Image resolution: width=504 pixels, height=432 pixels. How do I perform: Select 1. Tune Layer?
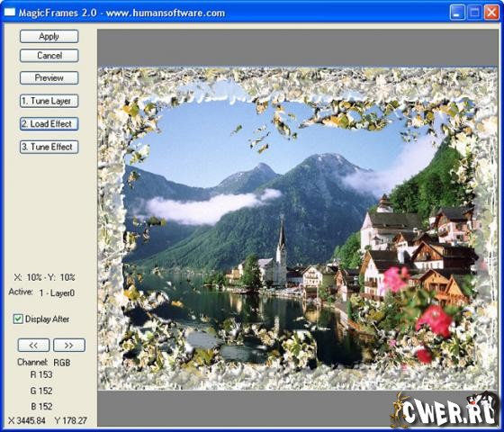point(49,101)
